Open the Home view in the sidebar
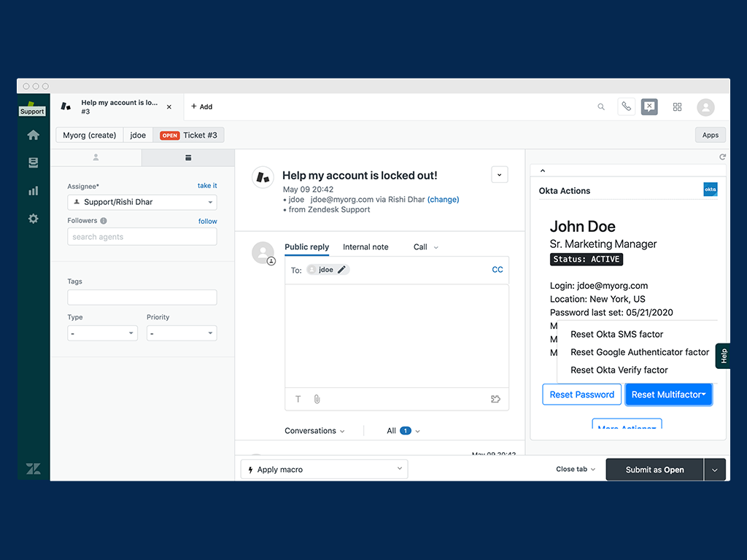 tap(33, 135)
